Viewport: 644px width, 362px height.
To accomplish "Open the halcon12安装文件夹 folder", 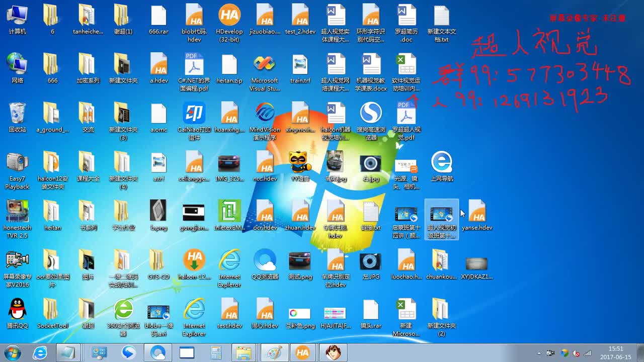I will click(x=52, y=171).
